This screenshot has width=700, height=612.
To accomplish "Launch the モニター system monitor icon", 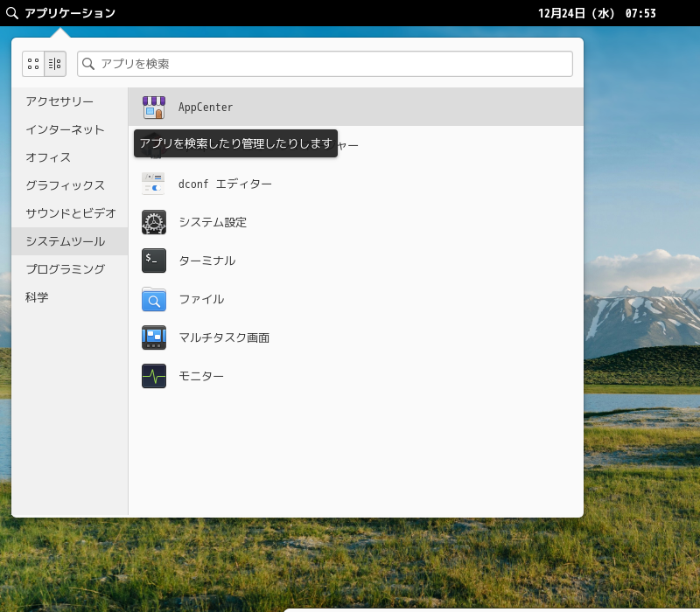I will point(154,376).
